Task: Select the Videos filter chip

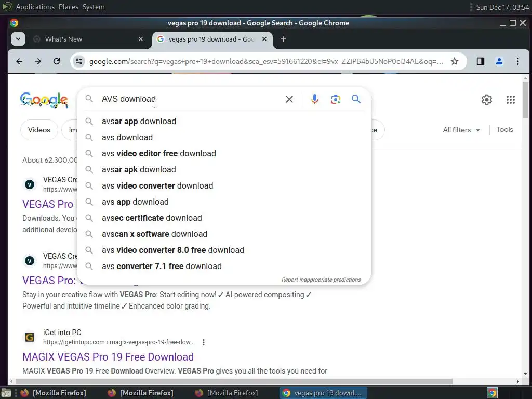Action: (x=39, y=130)
